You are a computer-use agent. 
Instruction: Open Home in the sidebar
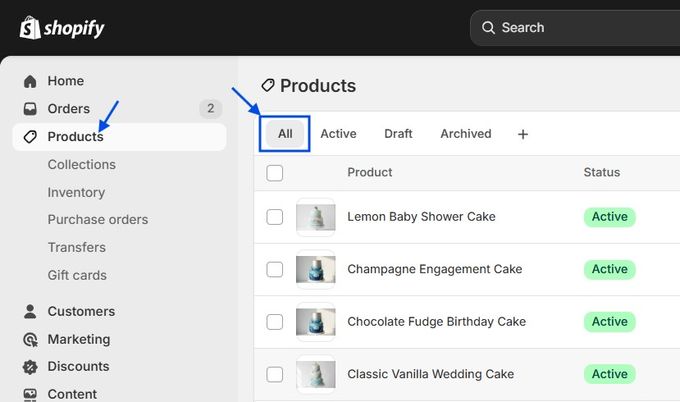click(x=66, y=81)
